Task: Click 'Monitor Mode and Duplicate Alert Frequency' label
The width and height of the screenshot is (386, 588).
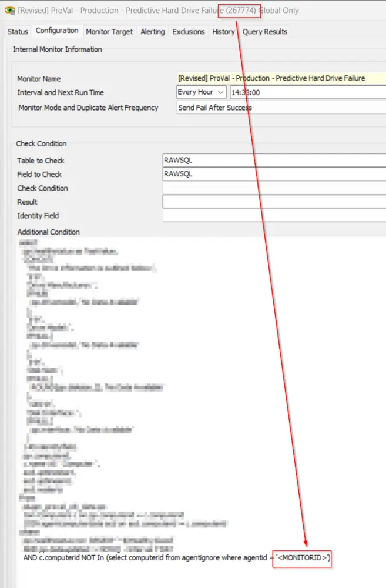Action: tap(88, 108)
